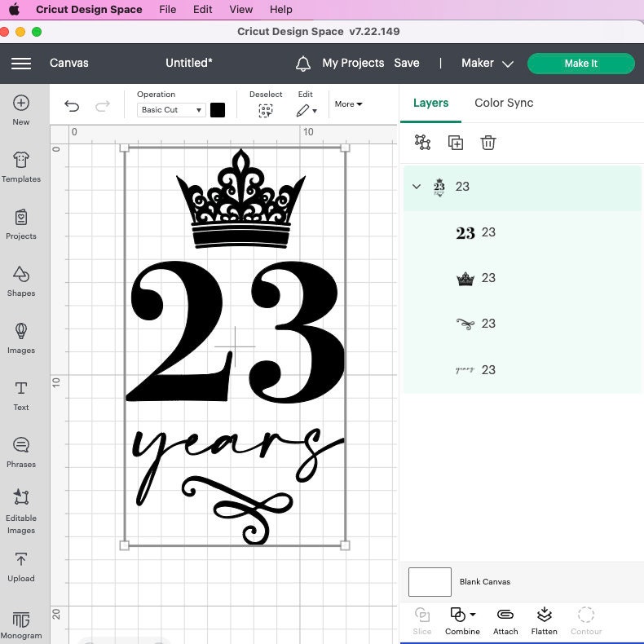
Task: Select the 23 group layer row
Action: 522,187
